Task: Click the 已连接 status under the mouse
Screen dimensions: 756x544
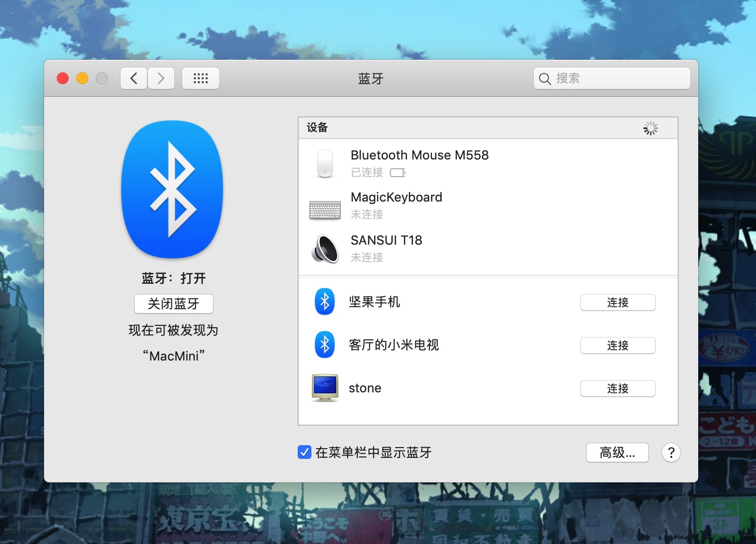Action: pos(367,172)
